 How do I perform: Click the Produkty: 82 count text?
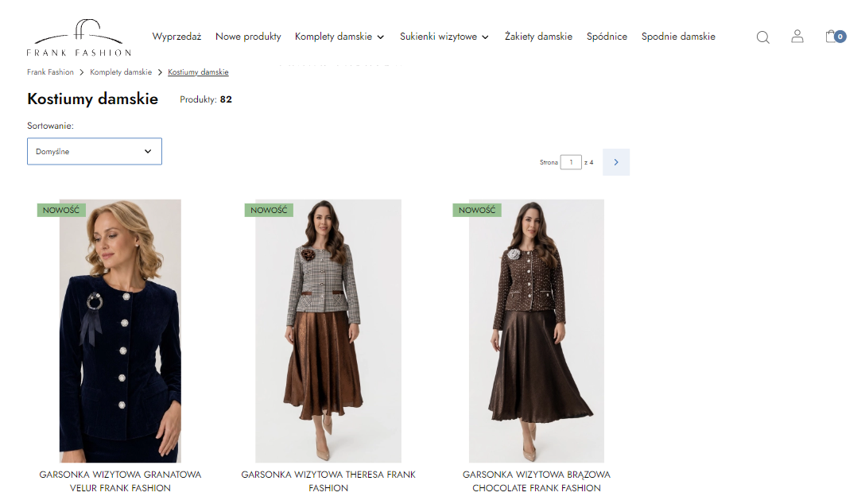[206, 100]
